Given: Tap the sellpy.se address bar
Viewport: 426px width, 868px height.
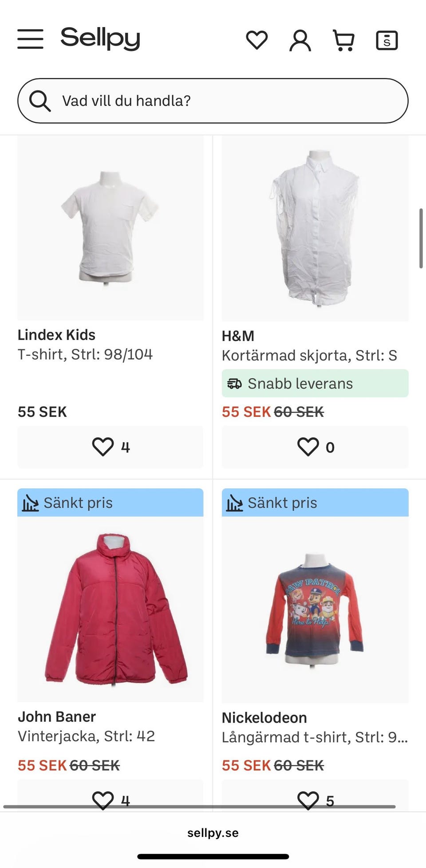Looking at the screenshot, I should [213, 833].
